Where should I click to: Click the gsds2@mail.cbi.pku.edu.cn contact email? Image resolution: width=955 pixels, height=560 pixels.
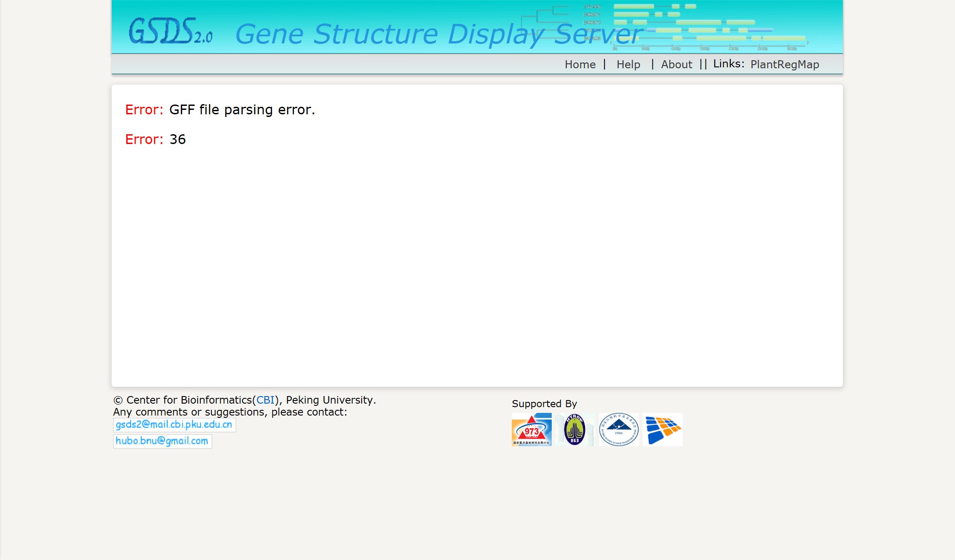(x=174, y=425)
